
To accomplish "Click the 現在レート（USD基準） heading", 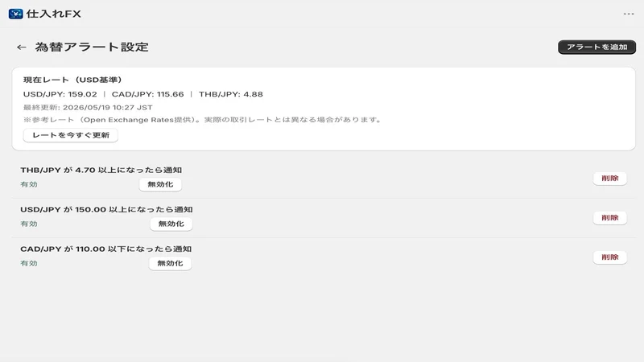I will pos(72,80).
